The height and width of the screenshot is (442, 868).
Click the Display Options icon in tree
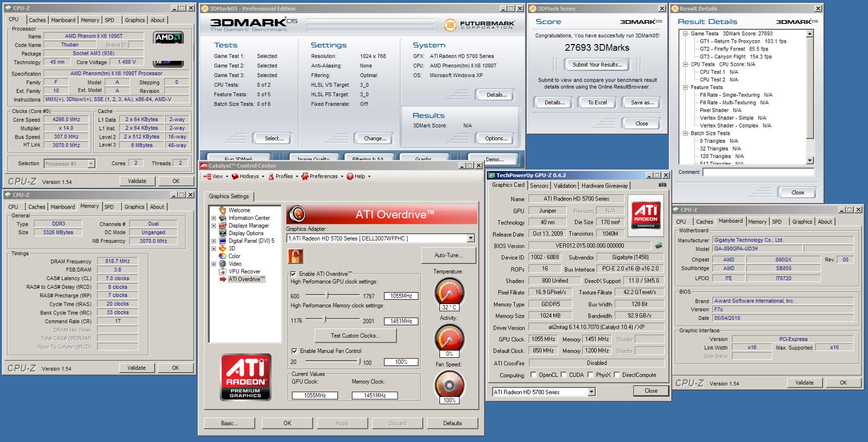(222, 233)
